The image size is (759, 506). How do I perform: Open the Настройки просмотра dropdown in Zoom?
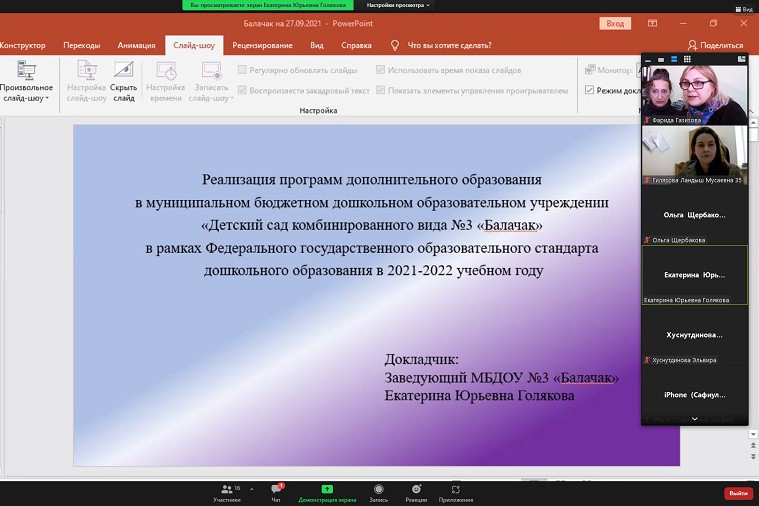click(398, 5)
